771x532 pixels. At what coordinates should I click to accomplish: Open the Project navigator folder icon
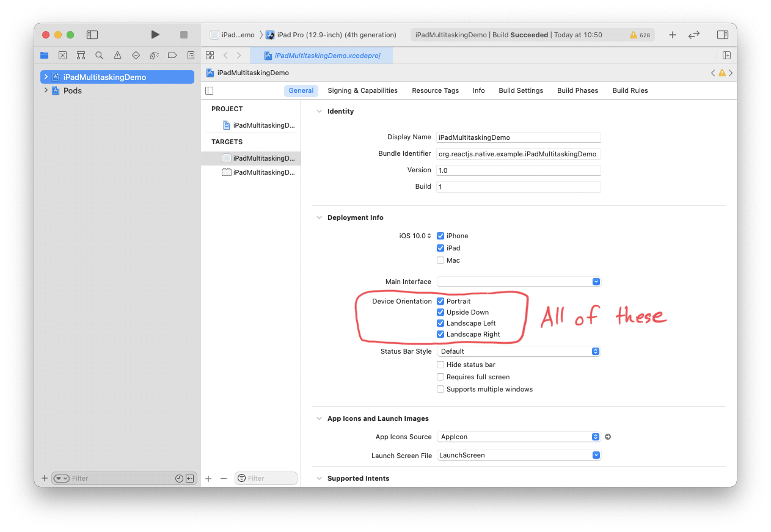click(x=44, y=55)
